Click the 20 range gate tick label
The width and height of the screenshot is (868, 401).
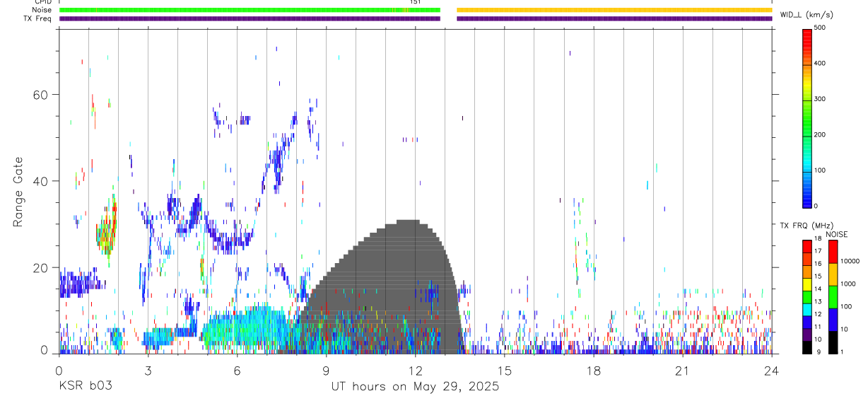tap(39, 268)
